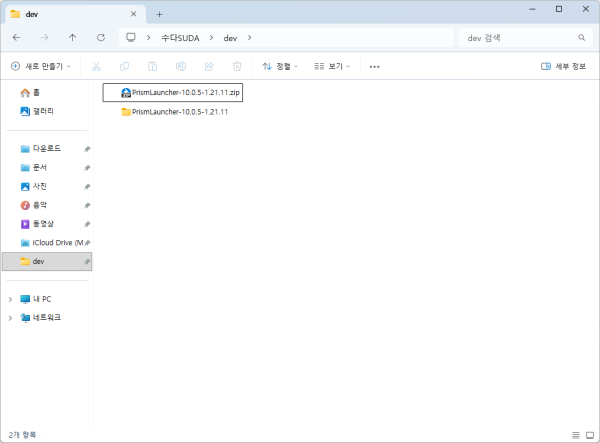Screen dimensions: 600x443
Task: Click the Paste clipboard icon
Action: click(x=152, y=67)
